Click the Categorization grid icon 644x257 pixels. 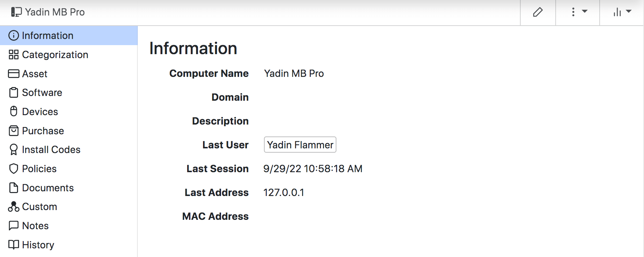(x=13, y=55)
